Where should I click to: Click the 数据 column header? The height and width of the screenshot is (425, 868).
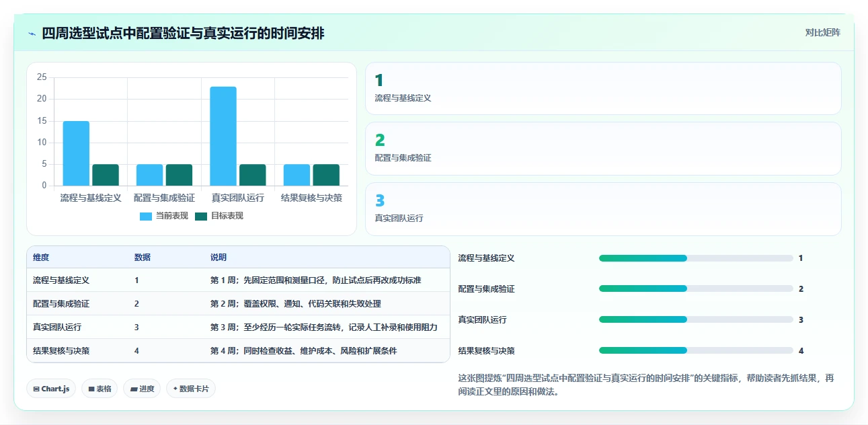(x=143, y=258)
